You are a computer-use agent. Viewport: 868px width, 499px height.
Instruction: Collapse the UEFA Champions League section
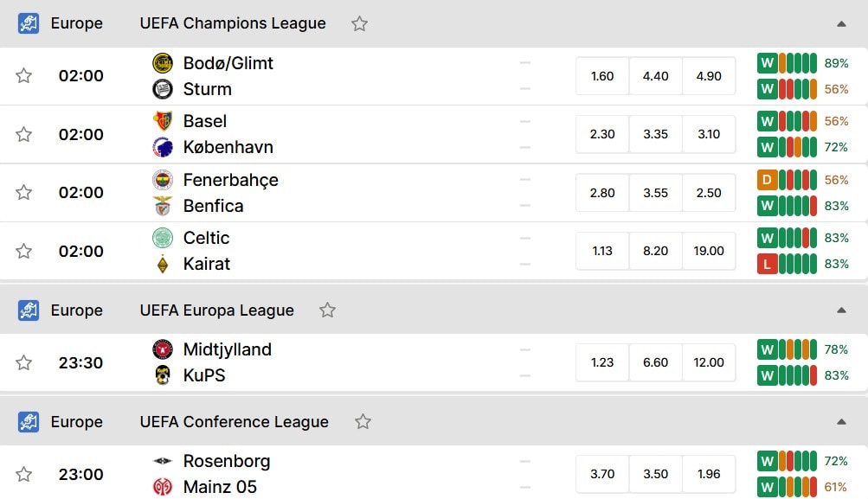click(841, 24)
